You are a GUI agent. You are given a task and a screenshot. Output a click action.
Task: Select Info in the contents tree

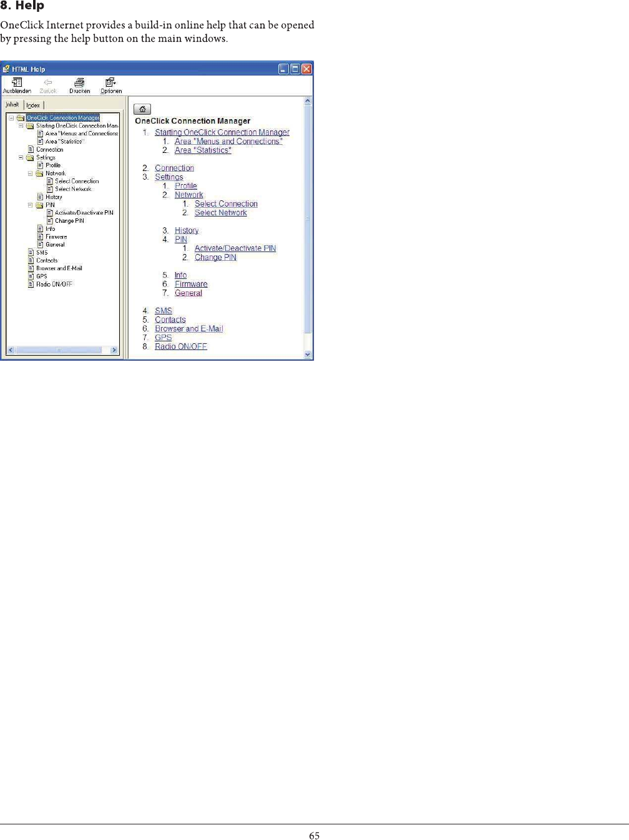point(50,229)
